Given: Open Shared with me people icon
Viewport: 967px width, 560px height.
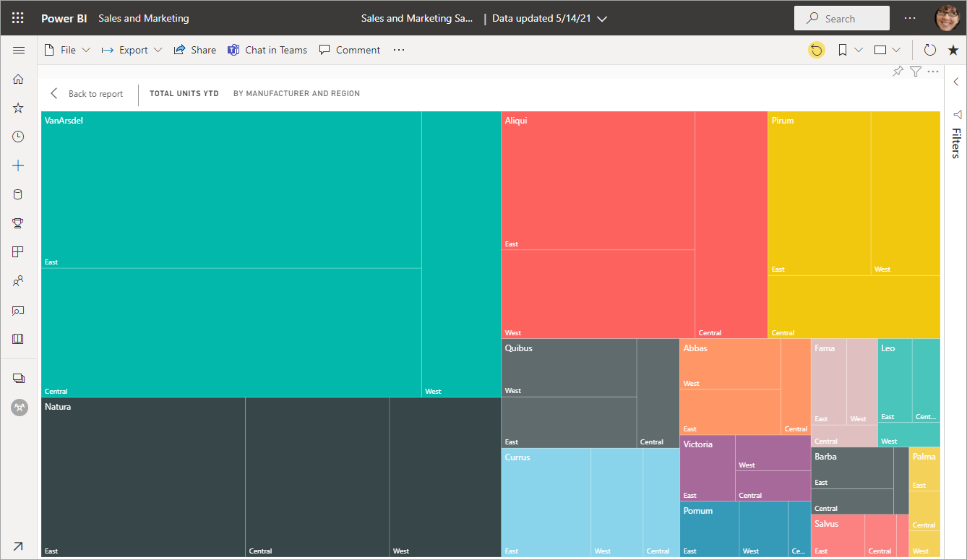Looking at the screenshot, I should coord(19,281).
